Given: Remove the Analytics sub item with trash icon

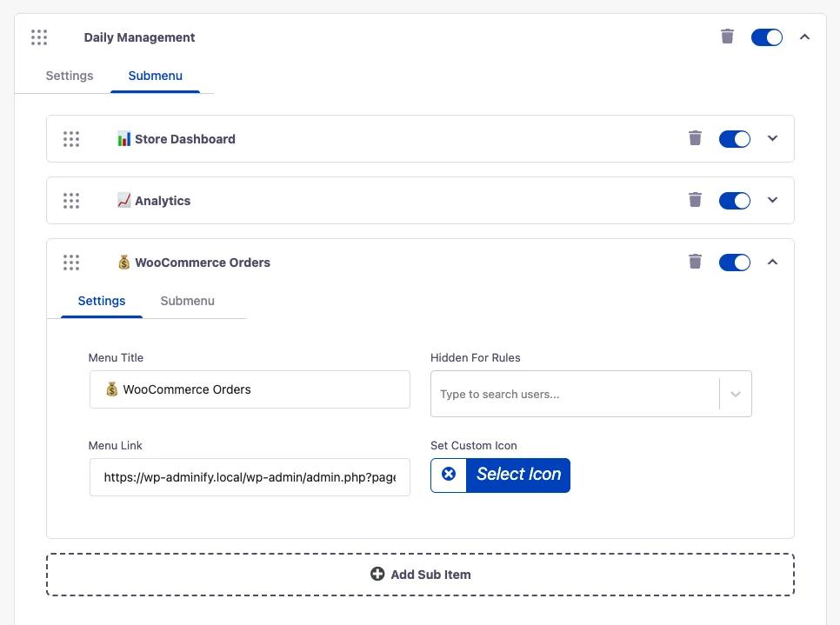Looking at the screenshot, I should [695, 200].
